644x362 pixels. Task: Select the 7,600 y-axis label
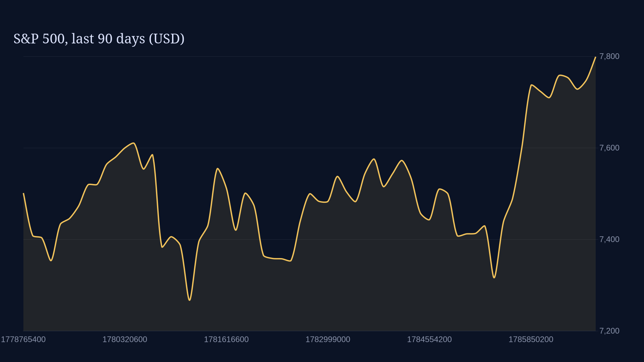609,148
